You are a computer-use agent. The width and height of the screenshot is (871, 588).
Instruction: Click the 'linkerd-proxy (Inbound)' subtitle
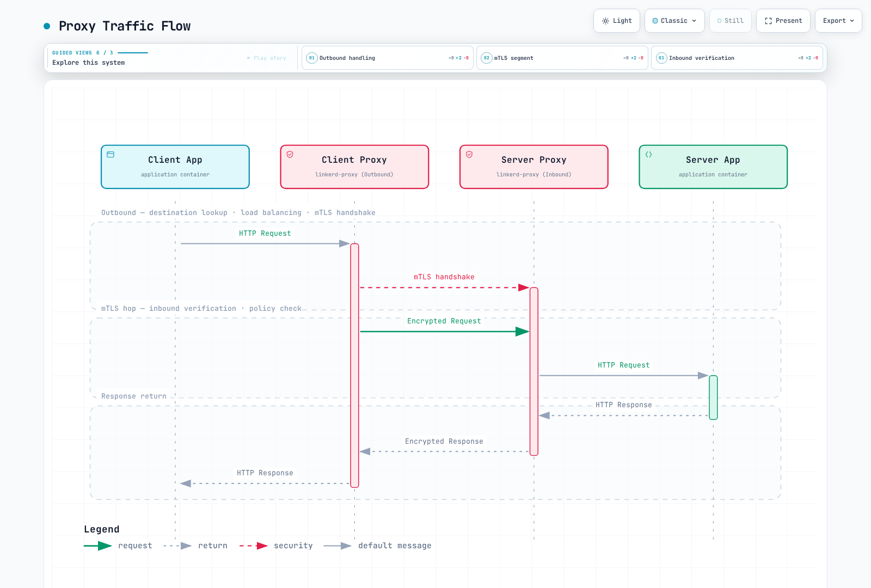click(x=534, y=175)
